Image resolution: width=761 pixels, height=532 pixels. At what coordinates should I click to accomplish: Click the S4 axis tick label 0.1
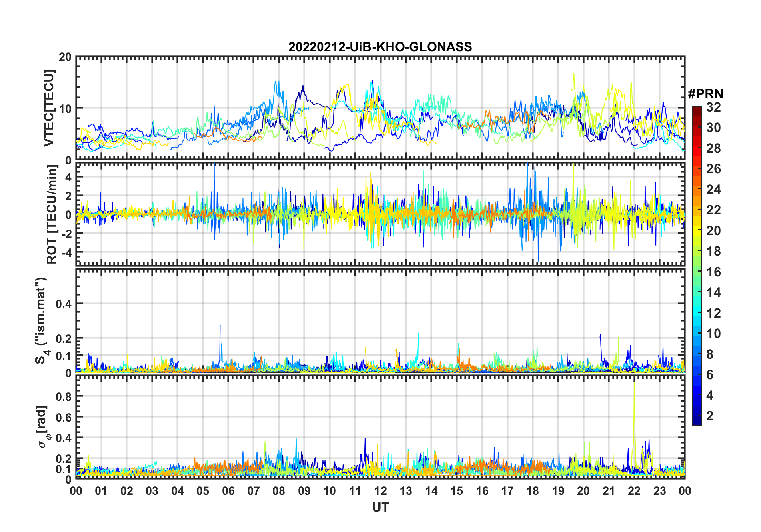64,356
